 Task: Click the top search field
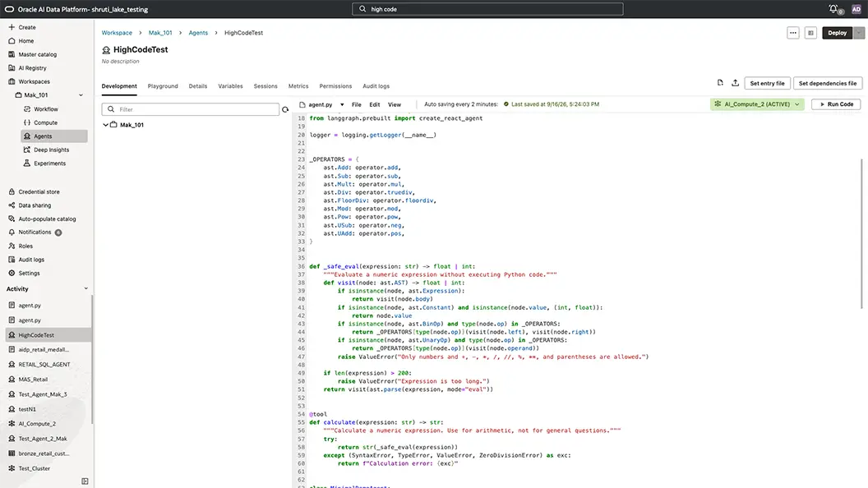tap(487, 9)
